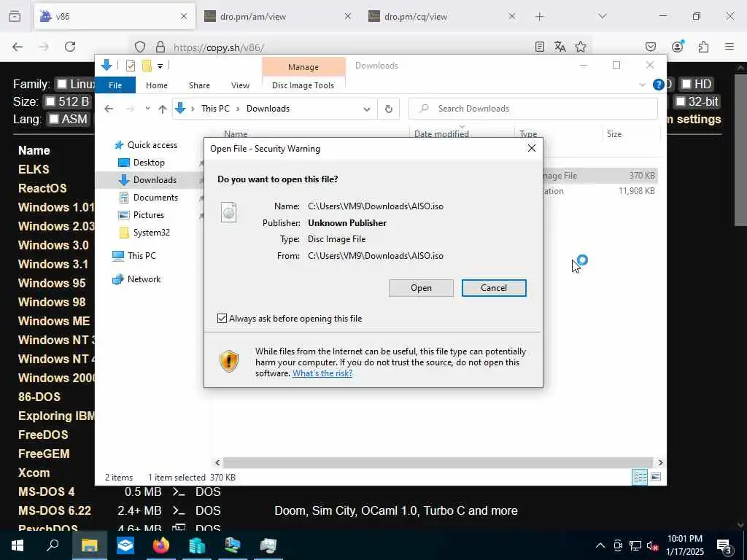Open the list all tabs dropdown

coord(602,16)
